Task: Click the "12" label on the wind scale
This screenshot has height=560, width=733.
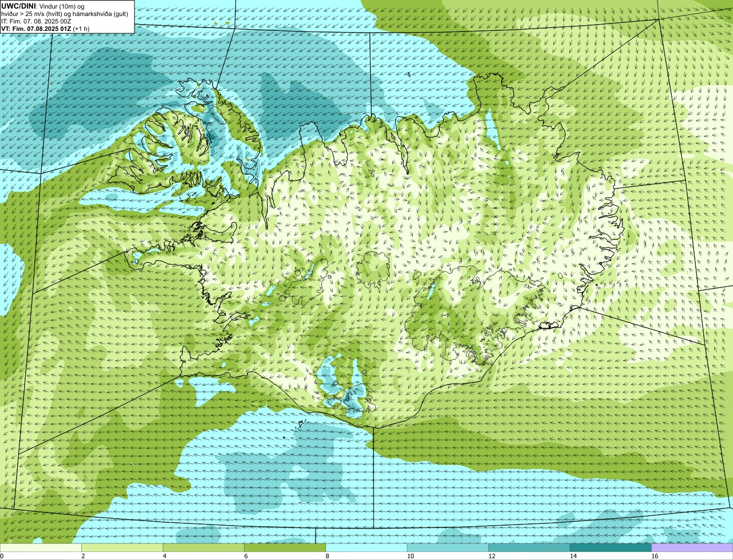Action: click(492, 556)
